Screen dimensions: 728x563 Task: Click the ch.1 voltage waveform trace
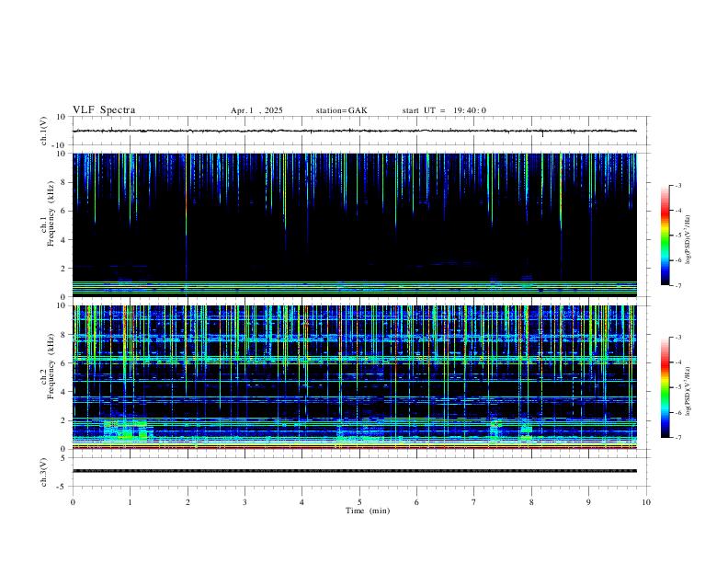pos(355,131)
